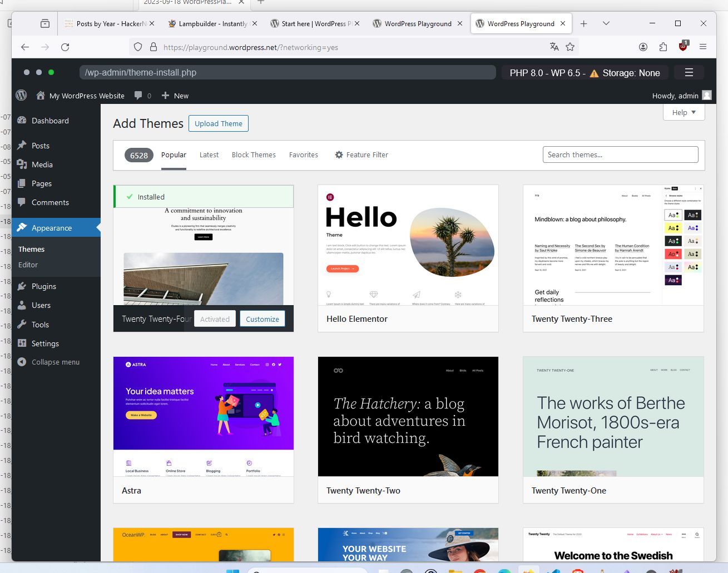Open the Pages menu item
Screen dimensions: 728x573
(x=56, y=183)
